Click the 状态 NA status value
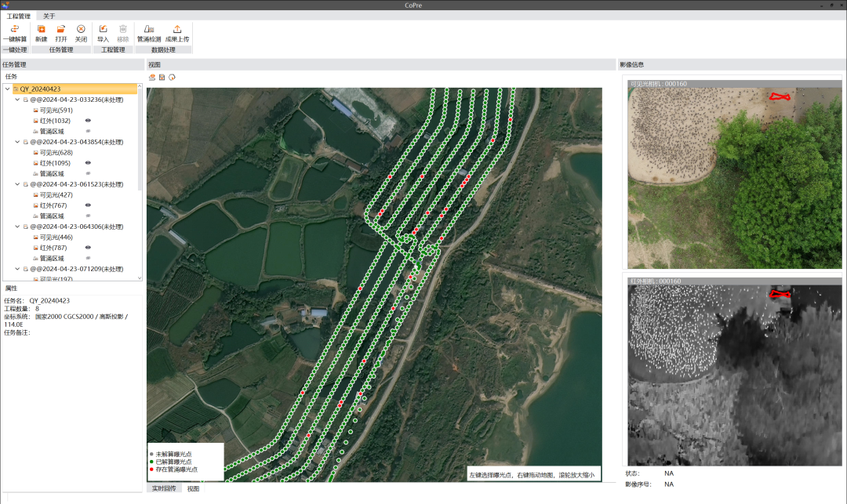847x504 pixels. coord(669,473)
